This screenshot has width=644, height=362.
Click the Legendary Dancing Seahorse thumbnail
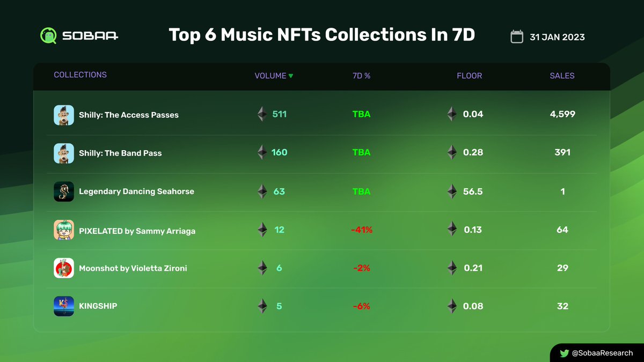coord(64,191)
